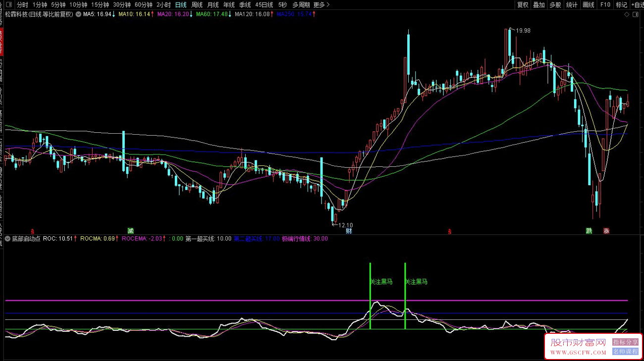Click the 叠加 overlay button

pyautogui.click(x=539, y=5)
